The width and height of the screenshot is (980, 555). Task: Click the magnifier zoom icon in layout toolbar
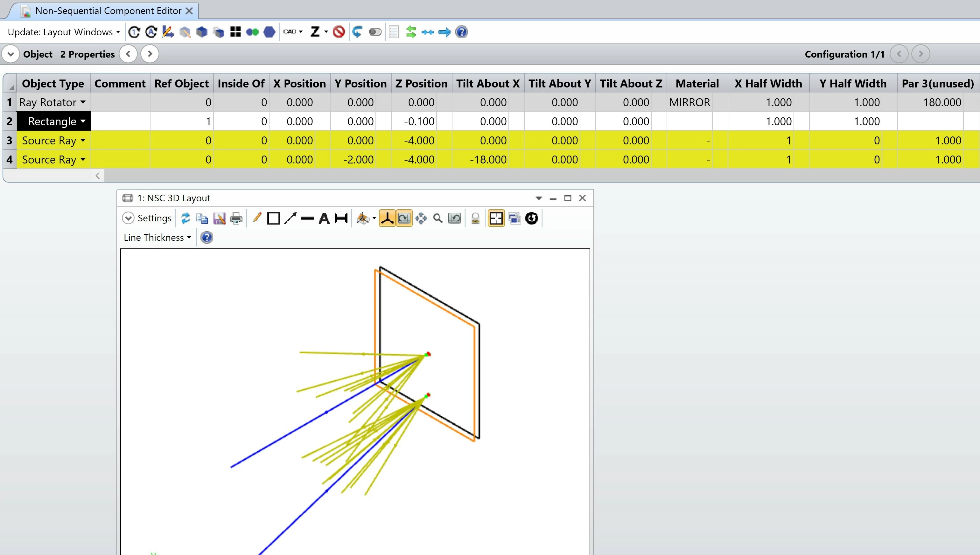coord(438,219)
